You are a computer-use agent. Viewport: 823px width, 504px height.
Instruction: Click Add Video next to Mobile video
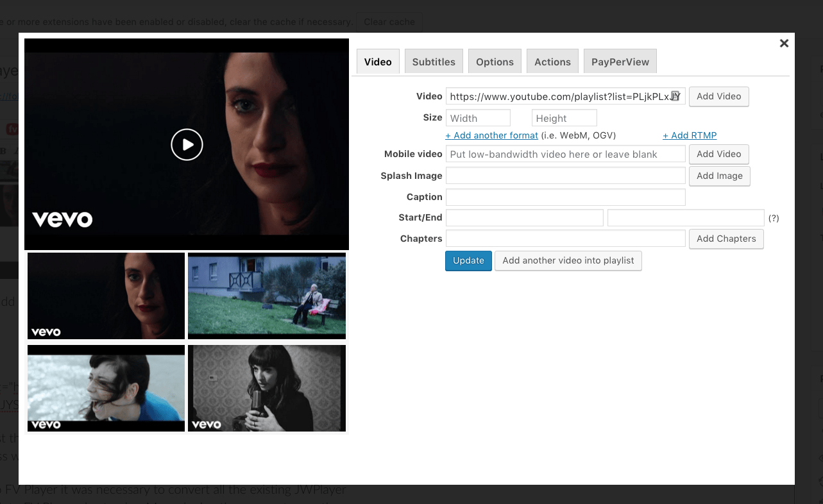pos(718,154)
